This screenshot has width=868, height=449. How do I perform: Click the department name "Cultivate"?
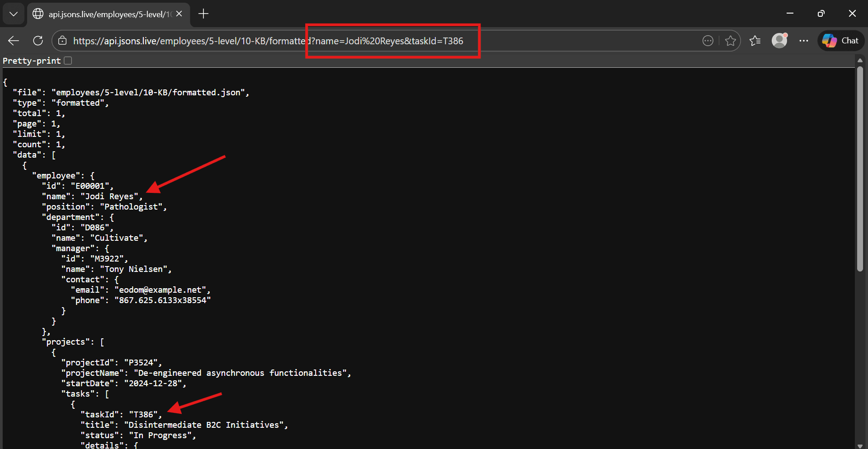[117, 238]
